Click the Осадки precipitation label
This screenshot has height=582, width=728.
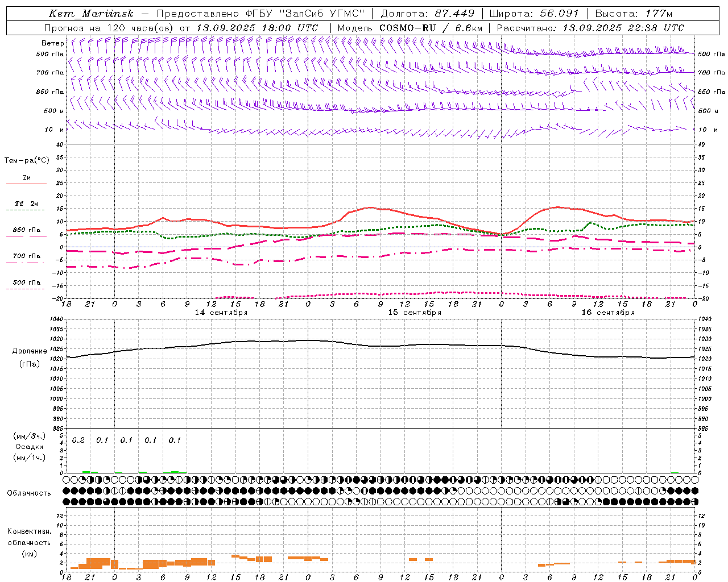click(x=30, y=447)
